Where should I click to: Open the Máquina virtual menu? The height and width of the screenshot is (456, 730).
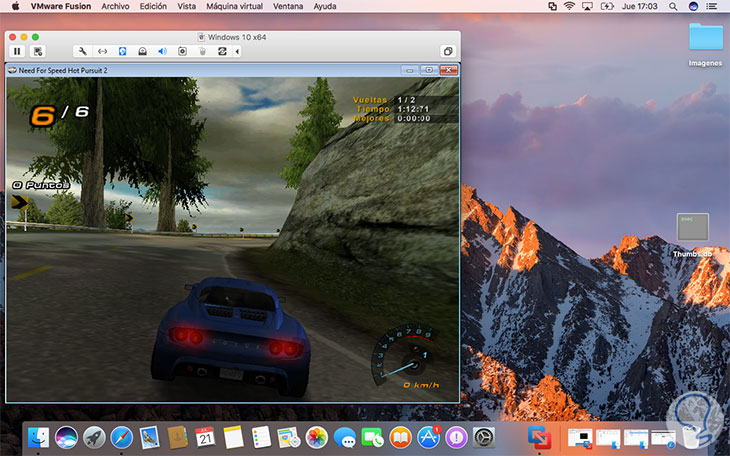(x=235, y=6)
